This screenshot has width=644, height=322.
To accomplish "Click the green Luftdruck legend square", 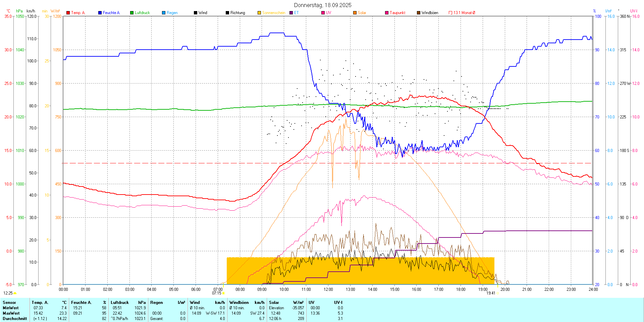I will coord(132,13).
